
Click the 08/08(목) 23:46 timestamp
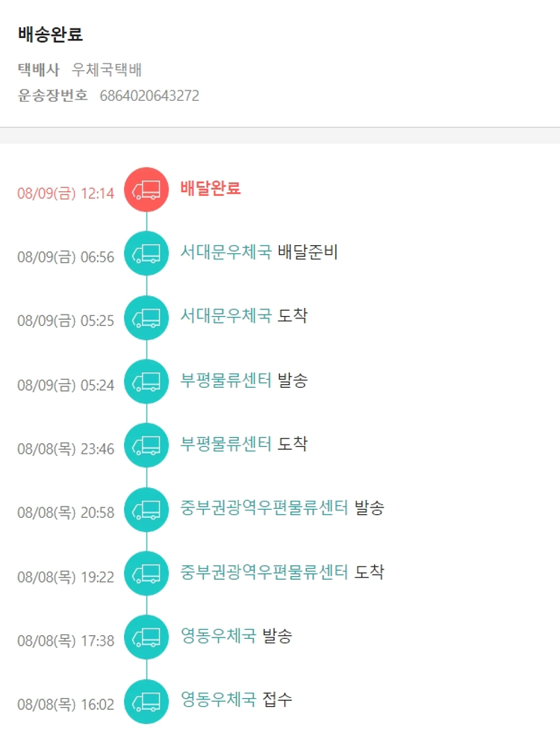click(66, 449)
